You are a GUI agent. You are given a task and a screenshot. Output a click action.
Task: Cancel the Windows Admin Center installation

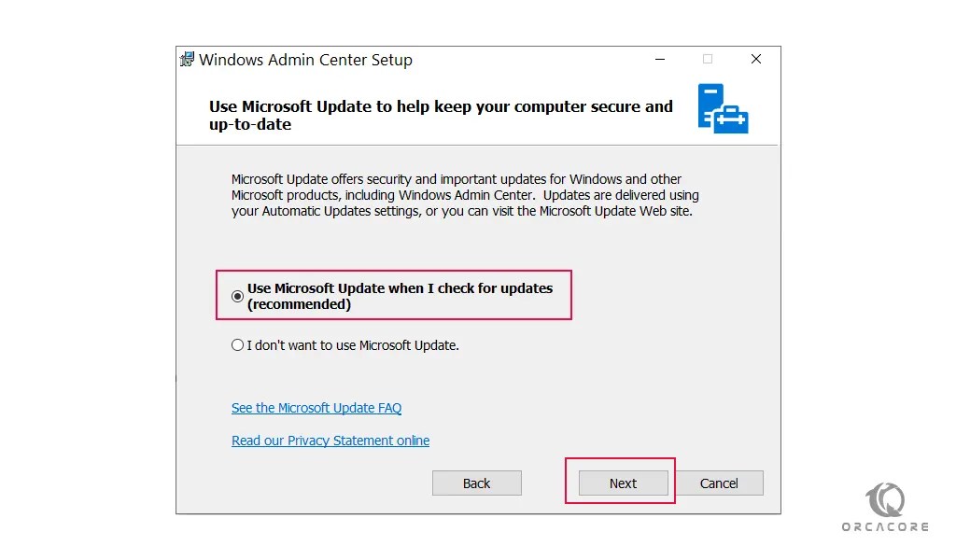[x=720, y=483]
